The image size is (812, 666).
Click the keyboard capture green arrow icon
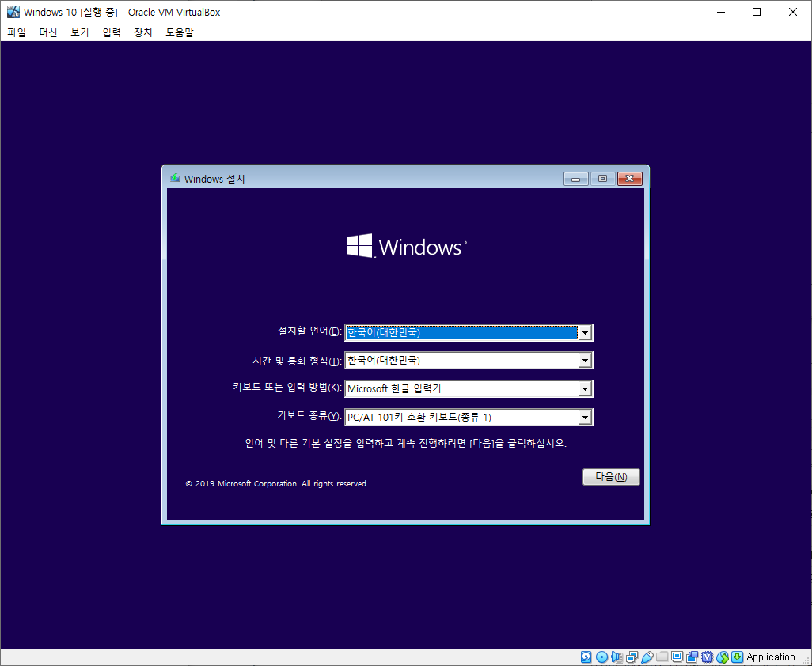(x=738, y=657)
